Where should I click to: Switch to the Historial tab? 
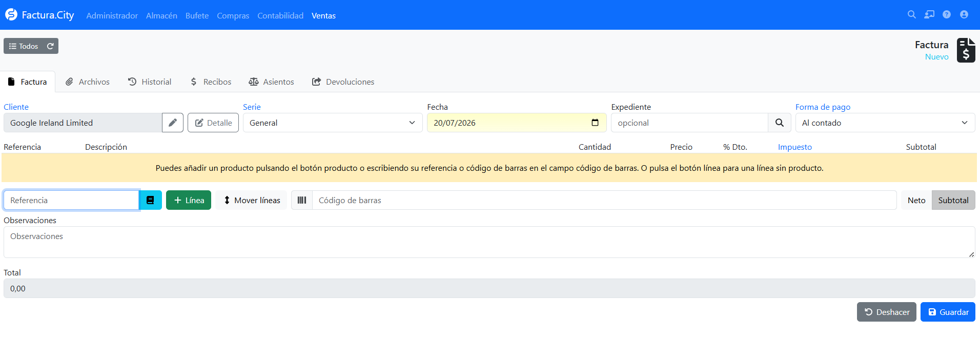[150, 82]
